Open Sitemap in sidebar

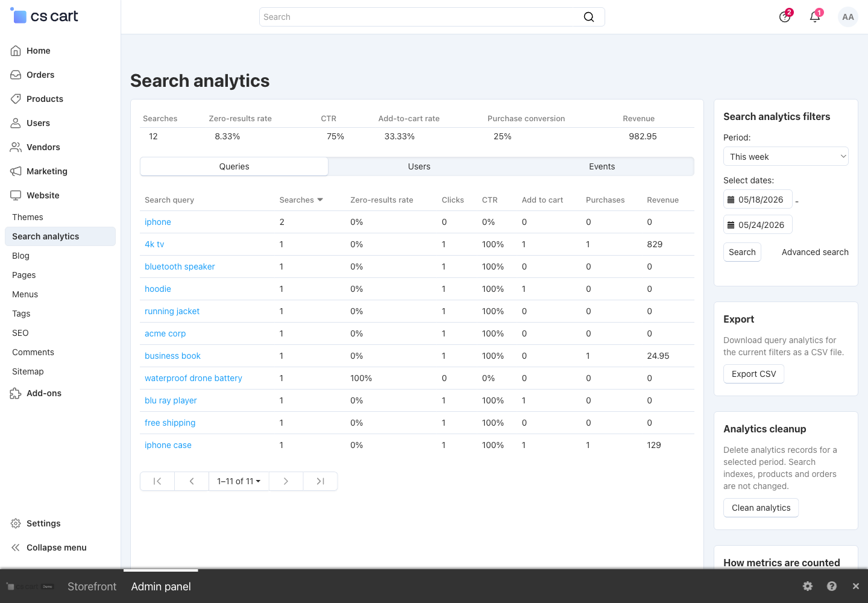point(28,371)
